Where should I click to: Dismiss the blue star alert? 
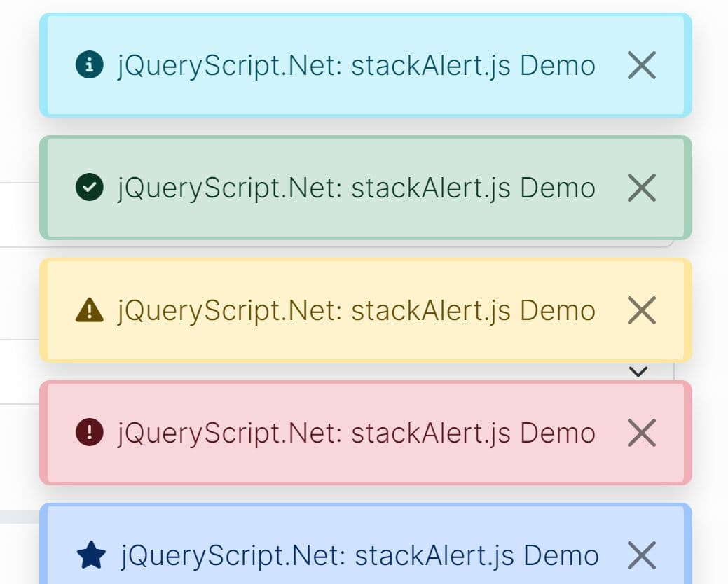tap(641, 555)
